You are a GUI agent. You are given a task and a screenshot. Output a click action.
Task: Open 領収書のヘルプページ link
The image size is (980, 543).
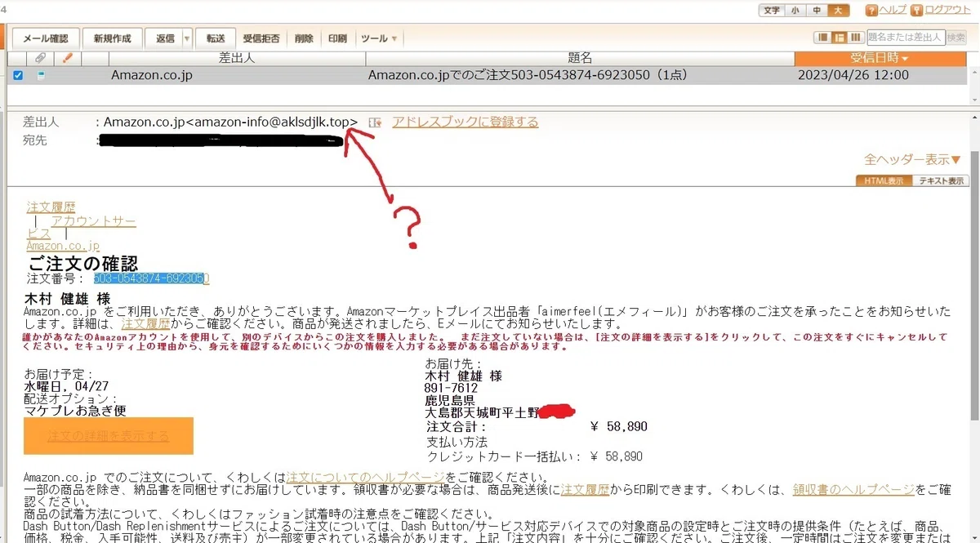point(853,490)
